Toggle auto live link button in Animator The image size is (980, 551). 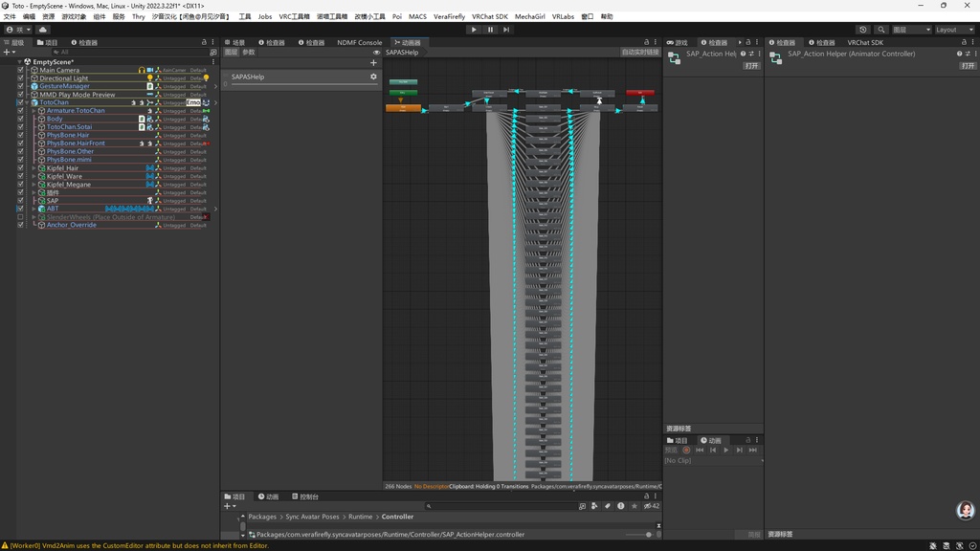640,53
